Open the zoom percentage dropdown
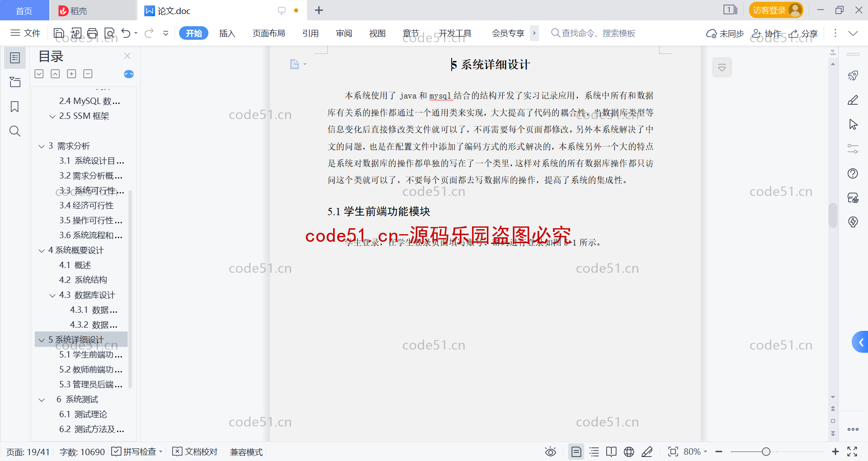868x461 pixels. click(695, 452)
